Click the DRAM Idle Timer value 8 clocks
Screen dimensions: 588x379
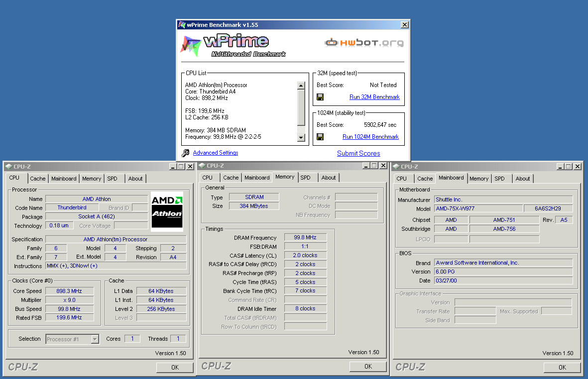[x=305, y=308]
